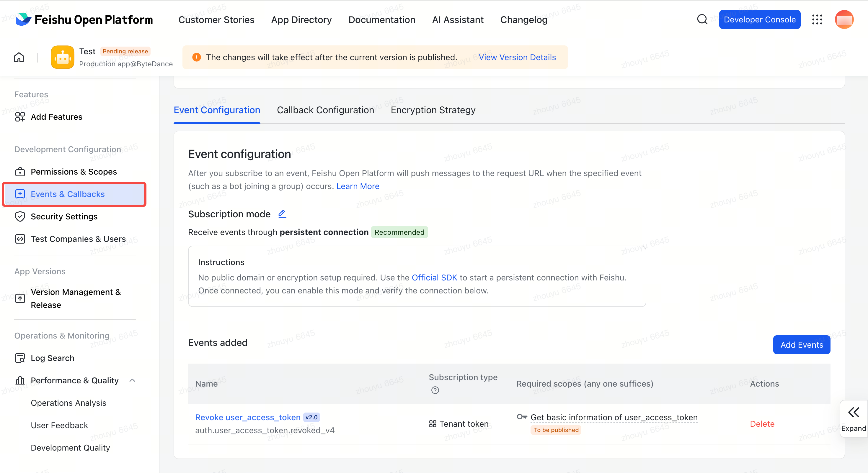868x473 pixels.
Task: Open the user profile avatar
Action: pos(844,19)
